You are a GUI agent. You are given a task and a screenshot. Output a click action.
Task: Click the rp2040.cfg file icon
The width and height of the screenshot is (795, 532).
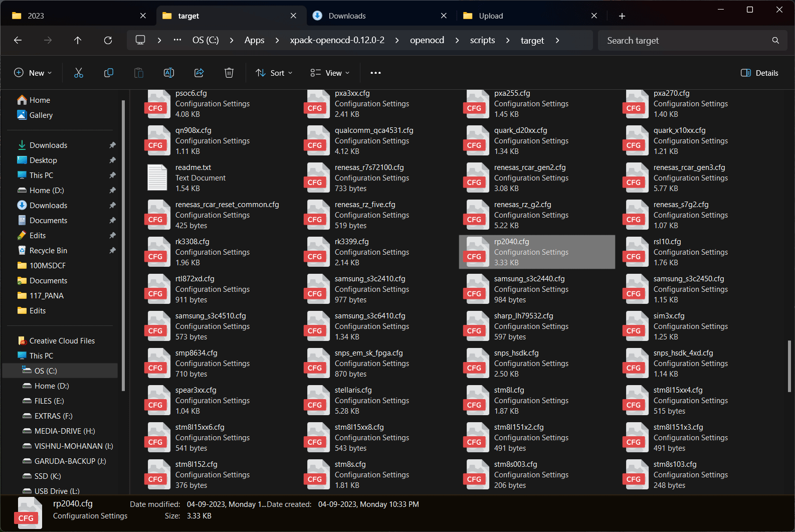[x=475, y=252]
